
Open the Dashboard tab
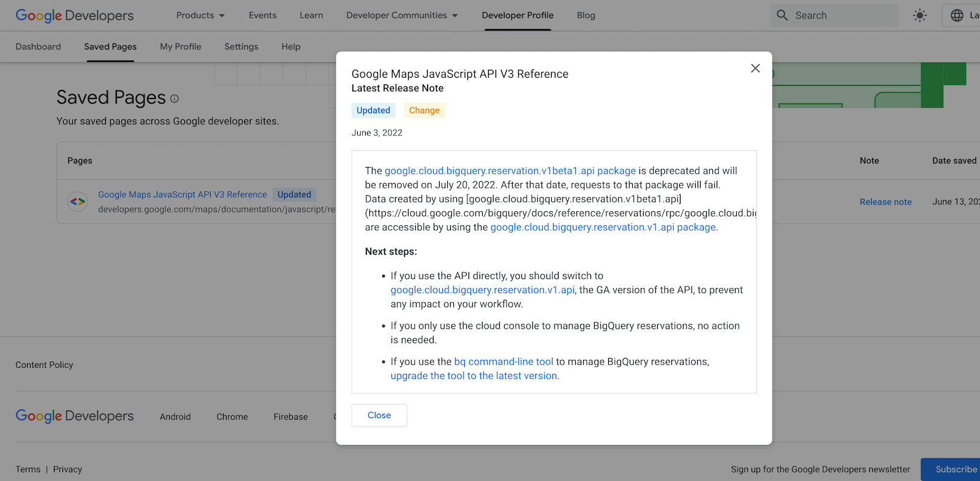tap(38, 47)
